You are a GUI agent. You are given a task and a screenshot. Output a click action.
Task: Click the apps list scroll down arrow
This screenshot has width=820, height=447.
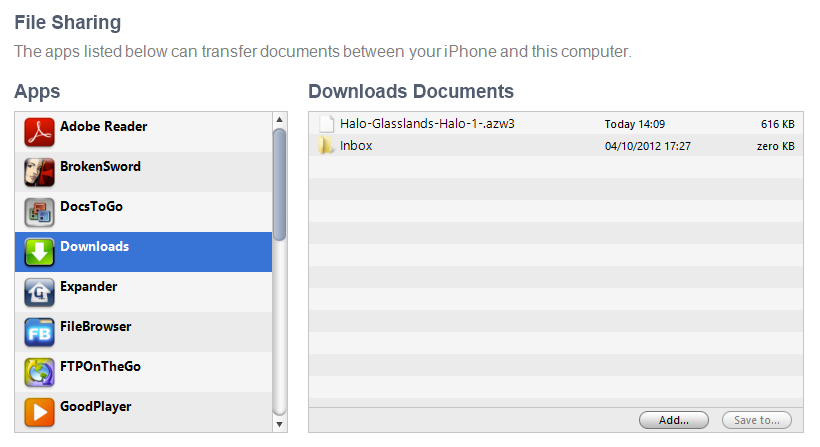(280, 425)
